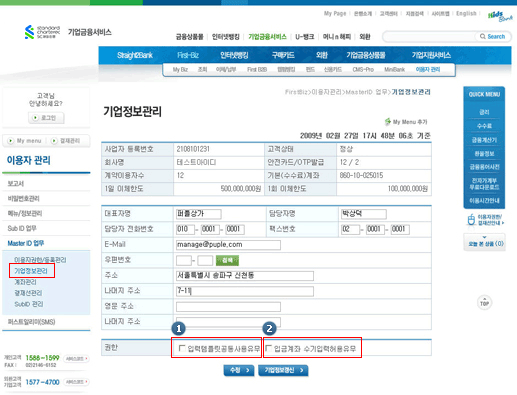Click the 담당자명 input field
The height and width of the screenshot is (395, 517).
pyautogui.click(x=363, y=214)
